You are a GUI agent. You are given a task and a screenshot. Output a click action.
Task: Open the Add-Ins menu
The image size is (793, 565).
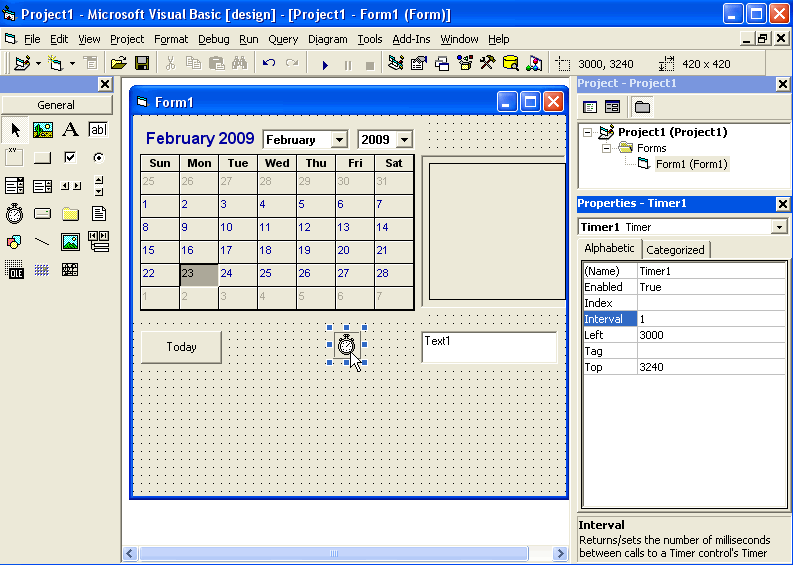411,39
